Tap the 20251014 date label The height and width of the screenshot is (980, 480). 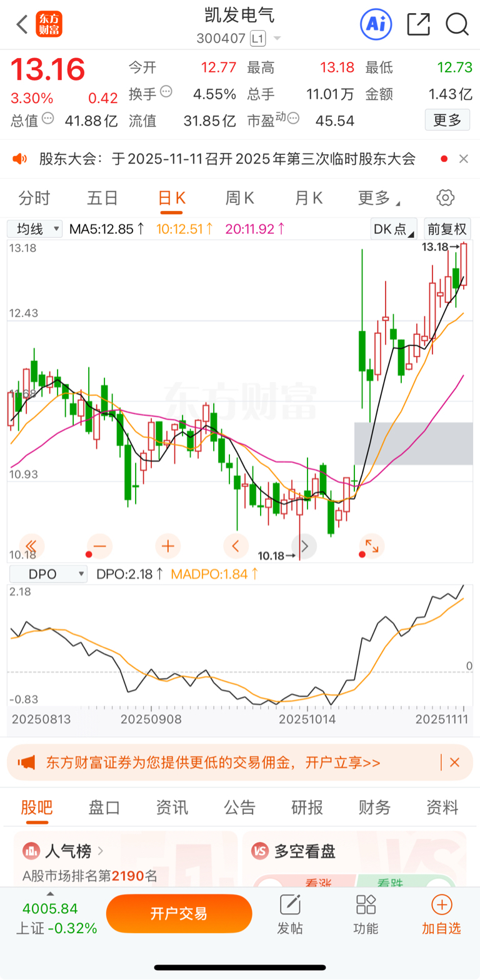(307, 719)
